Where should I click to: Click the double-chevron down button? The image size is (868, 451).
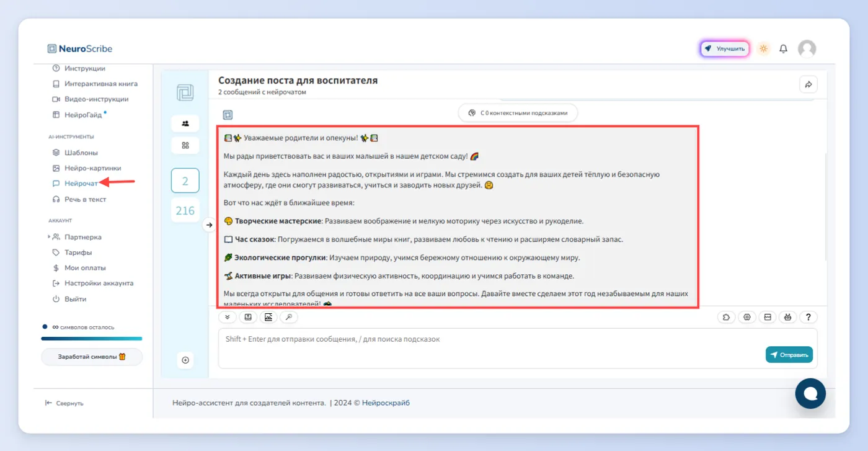228,317
